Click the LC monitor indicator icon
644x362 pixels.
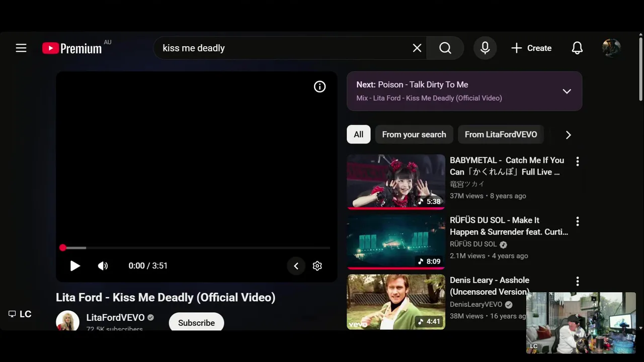pos(12,314)
